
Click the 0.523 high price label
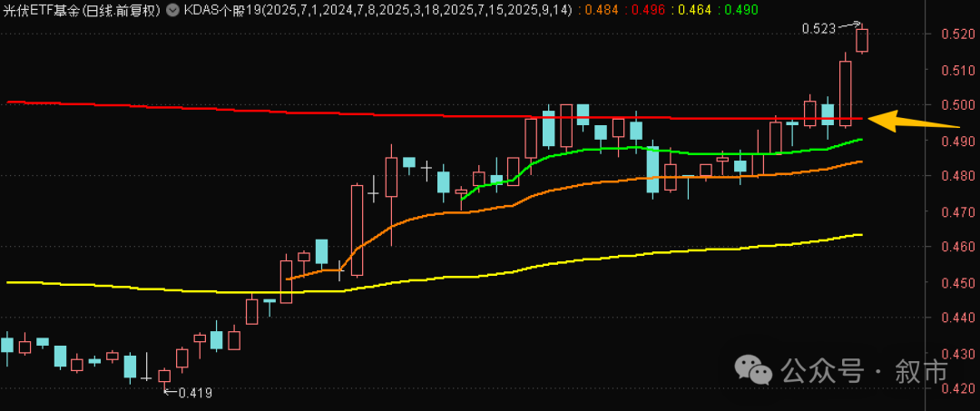(x=818, y=28)
